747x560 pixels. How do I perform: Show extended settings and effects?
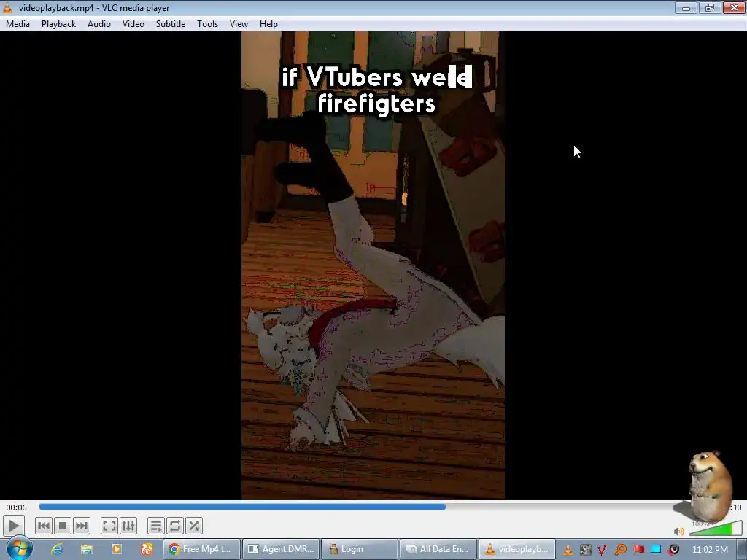[128, 526]
